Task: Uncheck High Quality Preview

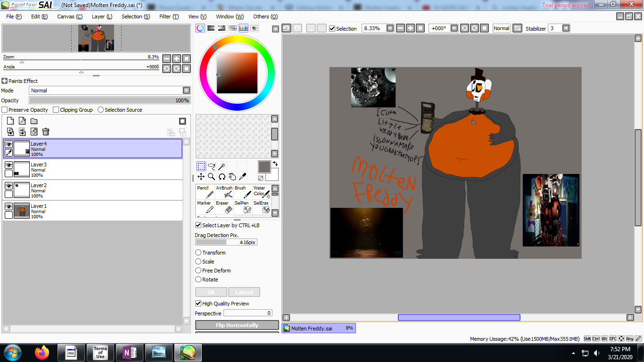Action: pos(198,304)
